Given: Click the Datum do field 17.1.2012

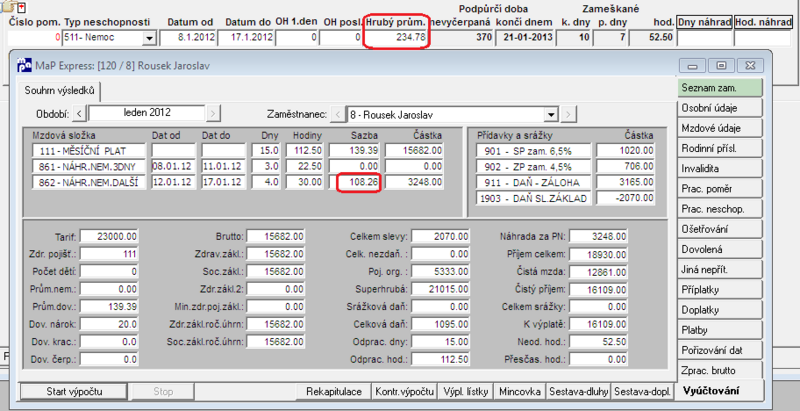Looking at the screenshot, I should pyautogui.click(x=246, y=38).
